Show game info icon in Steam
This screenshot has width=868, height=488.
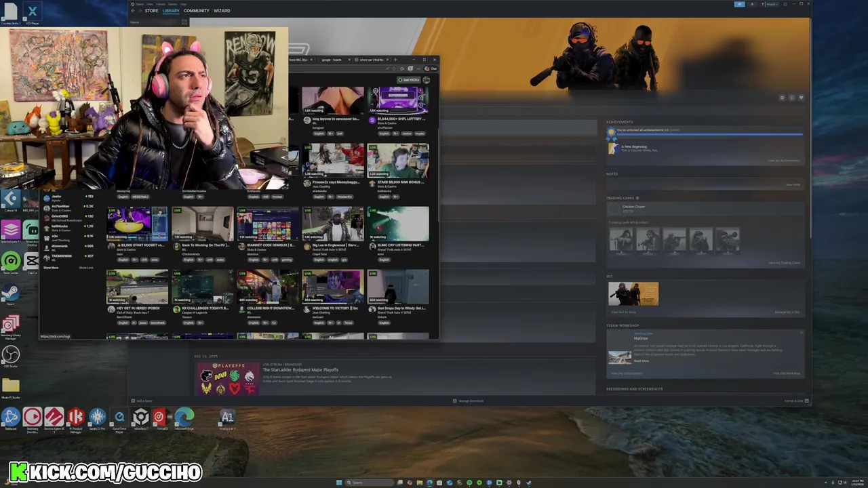coord(791,98)
